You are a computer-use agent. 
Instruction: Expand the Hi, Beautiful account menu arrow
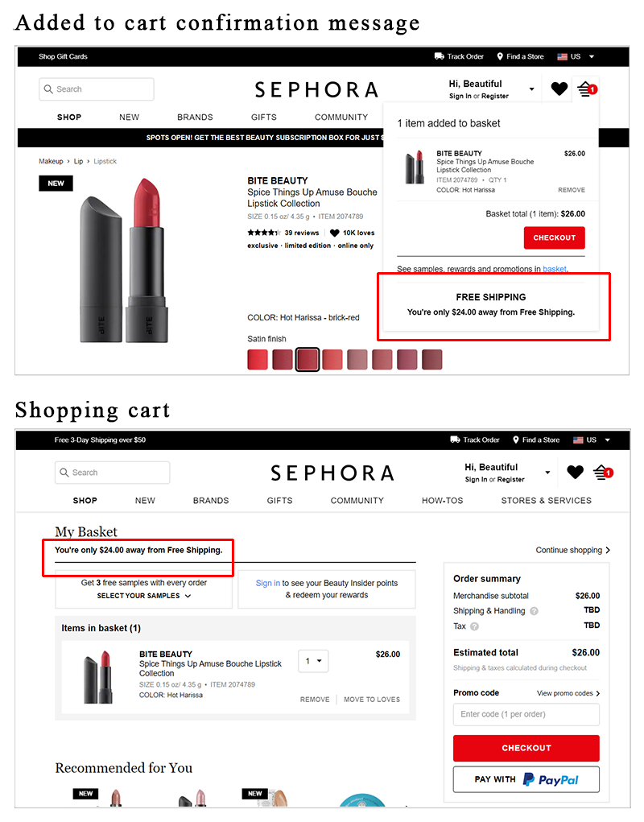[531, 89]
